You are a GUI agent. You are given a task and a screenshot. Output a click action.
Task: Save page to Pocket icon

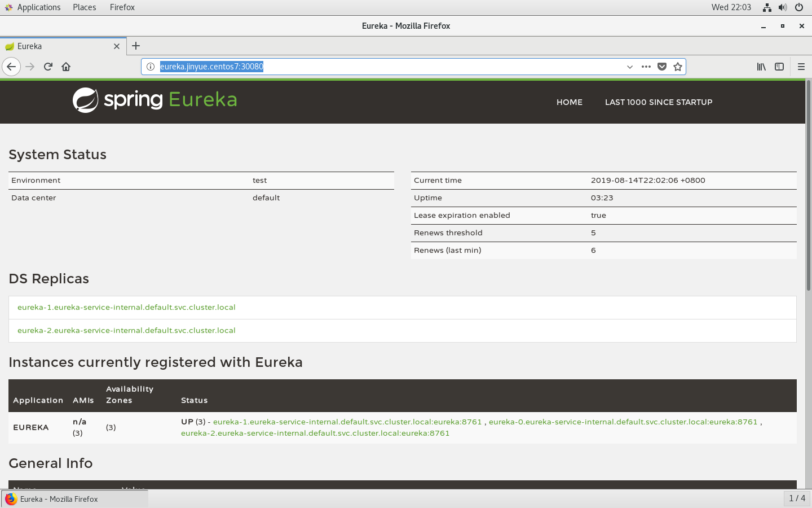(x=662, y=67)
